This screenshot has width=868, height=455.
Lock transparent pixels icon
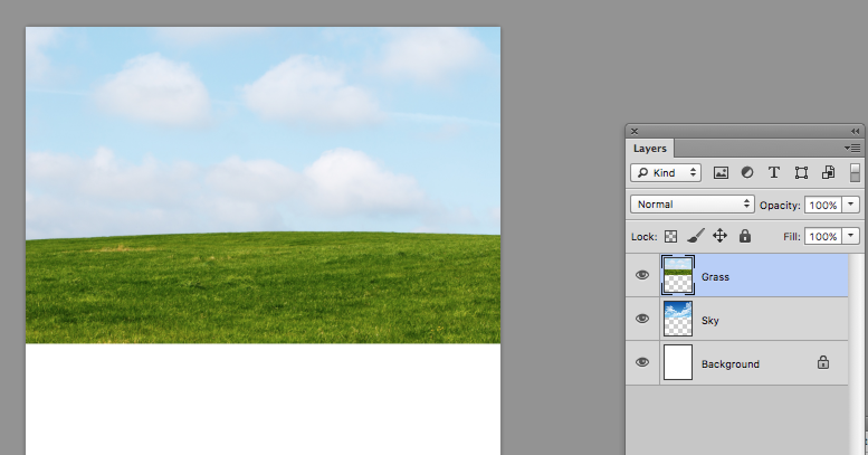click(x=670, y=236)
